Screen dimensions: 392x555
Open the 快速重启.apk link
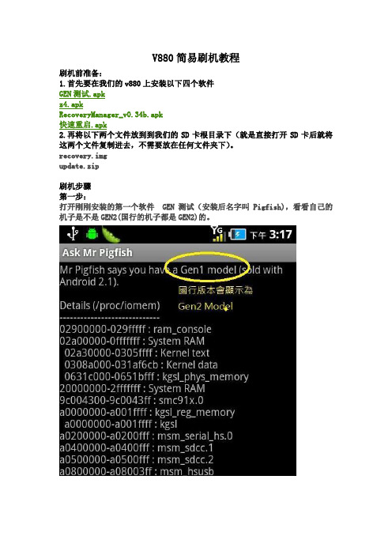click(x=83, y=125)
